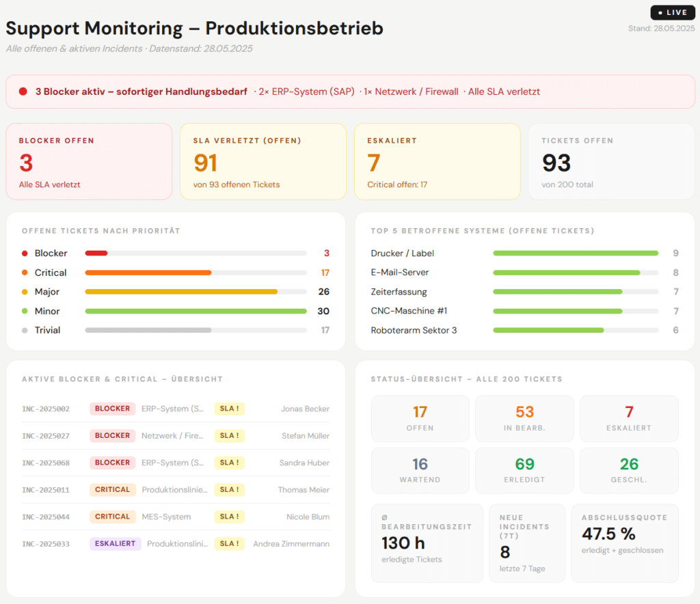Click '2× ERP-System (SAP)' in alert banner

click(306, 92)
